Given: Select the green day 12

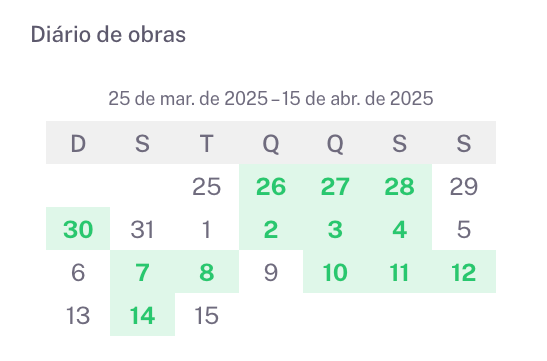Looking at the screenshot, I should pyautogui.click(x=464, y=272).
